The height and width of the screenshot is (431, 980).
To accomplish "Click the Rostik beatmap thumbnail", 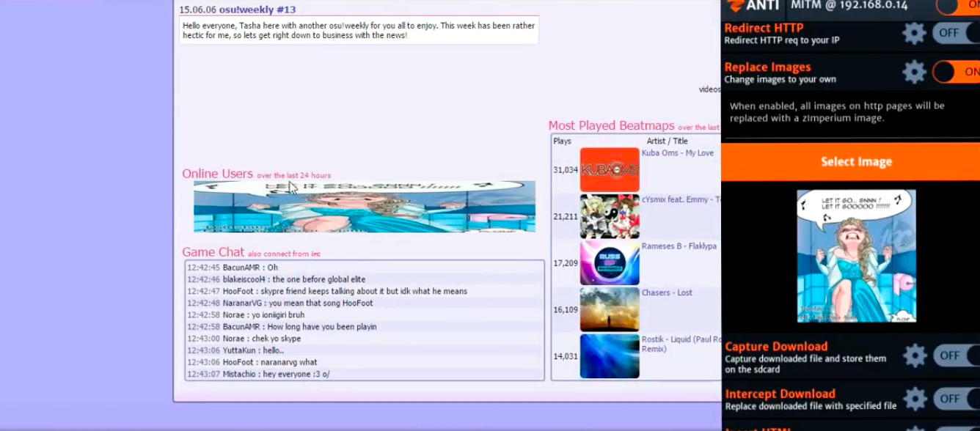I will click(x=610, y=356).
